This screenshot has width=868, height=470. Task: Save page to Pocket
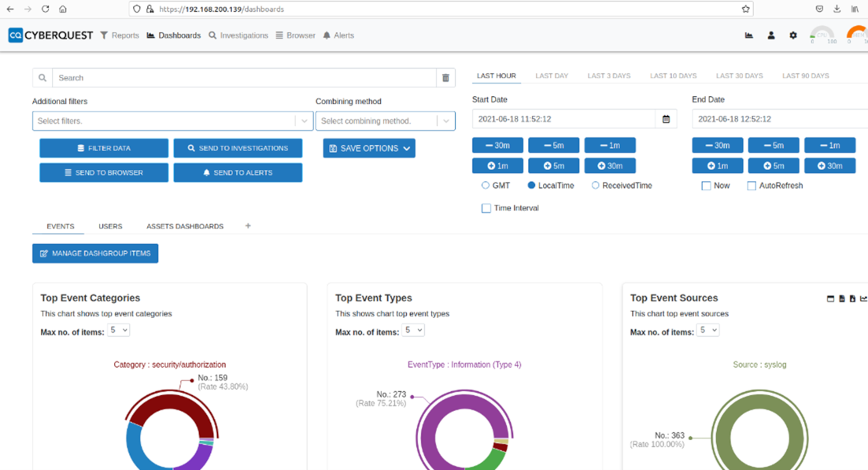tap(819, 9)
